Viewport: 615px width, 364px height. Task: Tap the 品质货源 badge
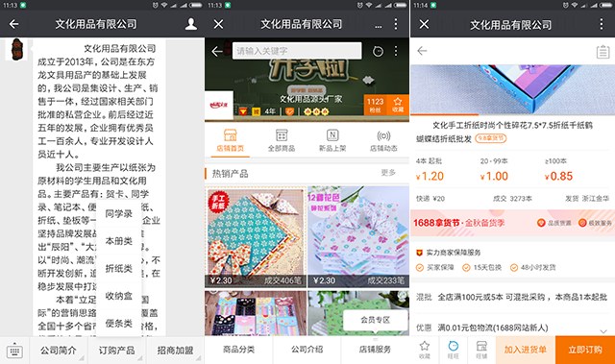pyautogui.click(x=553, y=223)
